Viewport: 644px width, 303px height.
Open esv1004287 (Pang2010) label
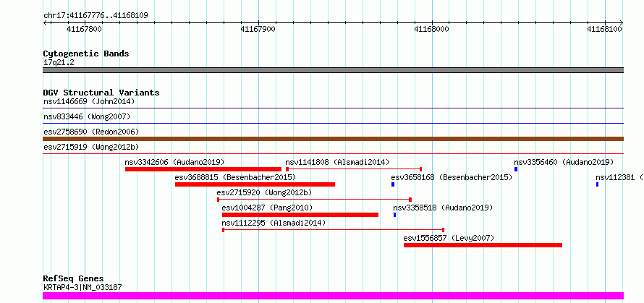pos(267,208)
